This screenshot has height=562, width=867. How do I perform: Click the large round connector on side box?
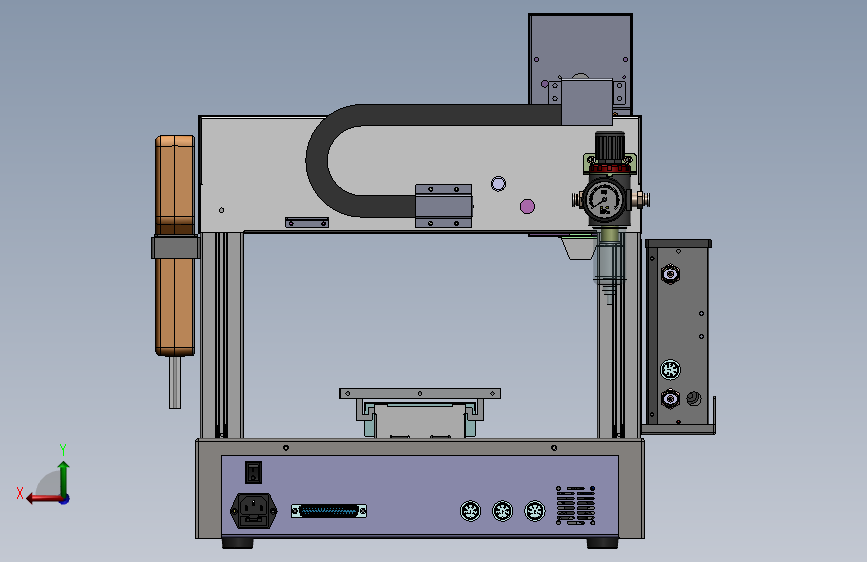[670, 370]
